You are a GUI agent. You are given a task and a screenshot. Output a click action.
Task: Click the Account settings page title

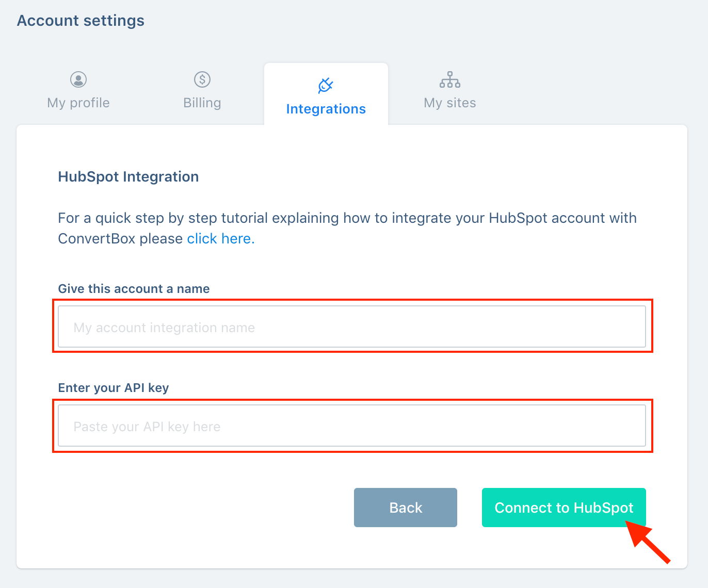pos(81,21)
